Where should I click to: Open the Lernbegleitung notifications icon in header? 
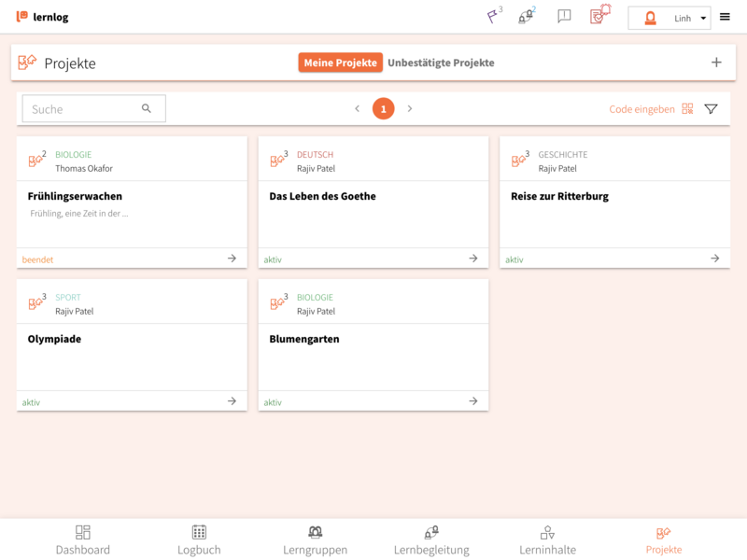[527, 16]
